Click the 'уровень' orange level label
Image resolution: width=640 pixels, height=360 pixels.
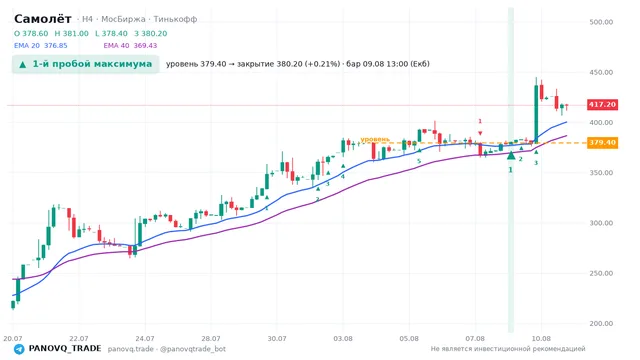click(375, 139)
